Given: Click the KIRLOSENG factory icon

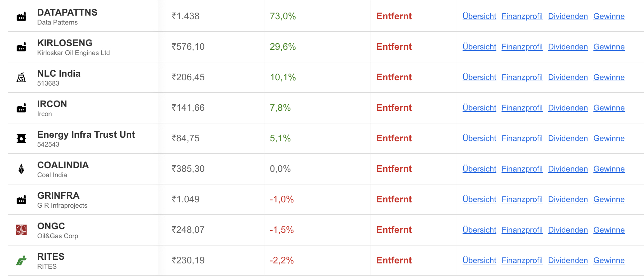Looking at the screenshot, I should click(21, 47).
